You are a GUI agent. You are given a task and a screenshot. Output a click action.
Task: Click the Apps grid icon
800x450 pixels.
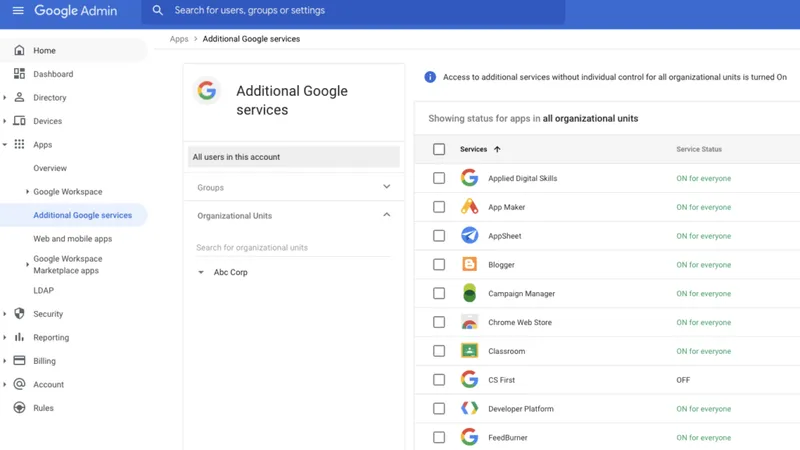tap(19, 144)
